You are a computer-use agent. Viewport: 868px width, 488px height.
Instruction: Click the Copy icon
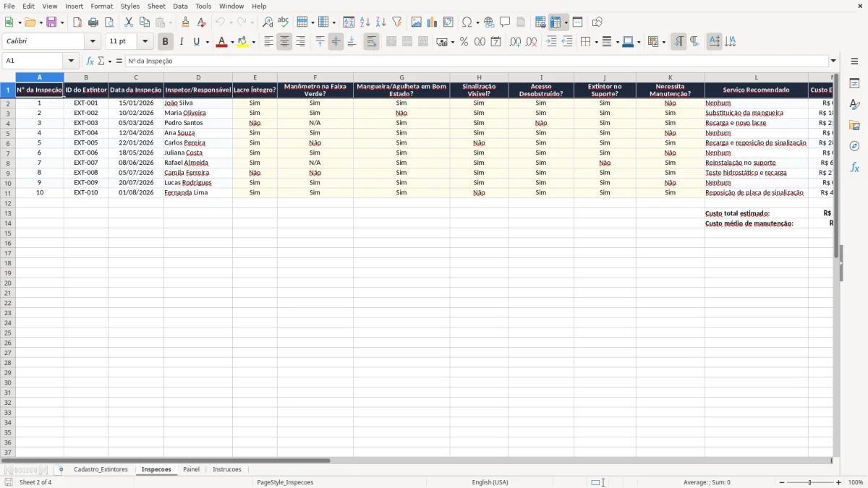tap(145, 22)
